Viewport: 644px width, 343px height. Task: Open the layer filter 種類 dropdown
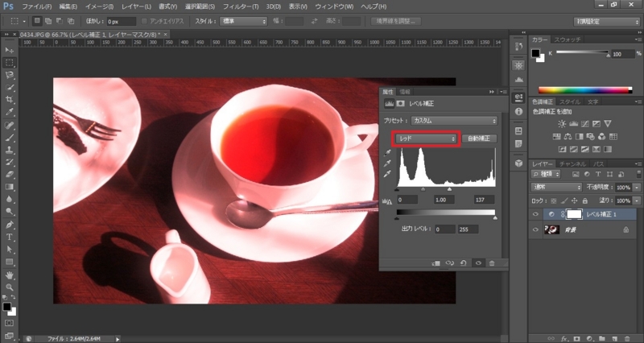pos(546,174)
